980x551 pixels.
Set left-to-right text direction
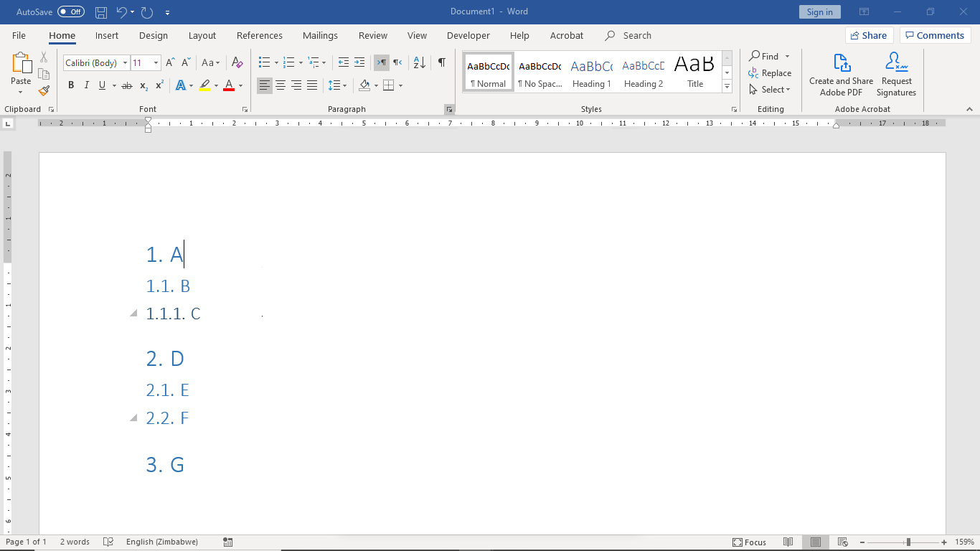381,63
